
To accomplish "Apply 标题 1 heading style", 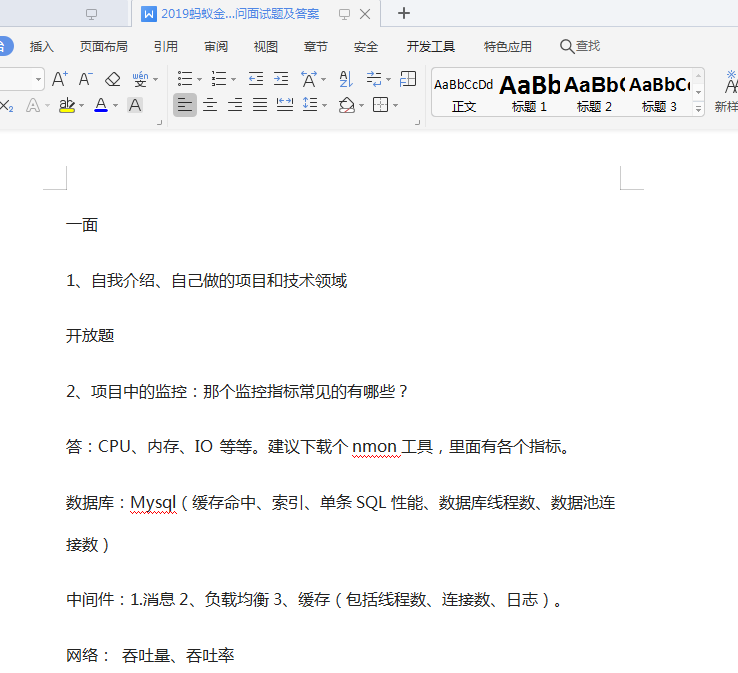I will pyautogui.click(x=529, y=94).
